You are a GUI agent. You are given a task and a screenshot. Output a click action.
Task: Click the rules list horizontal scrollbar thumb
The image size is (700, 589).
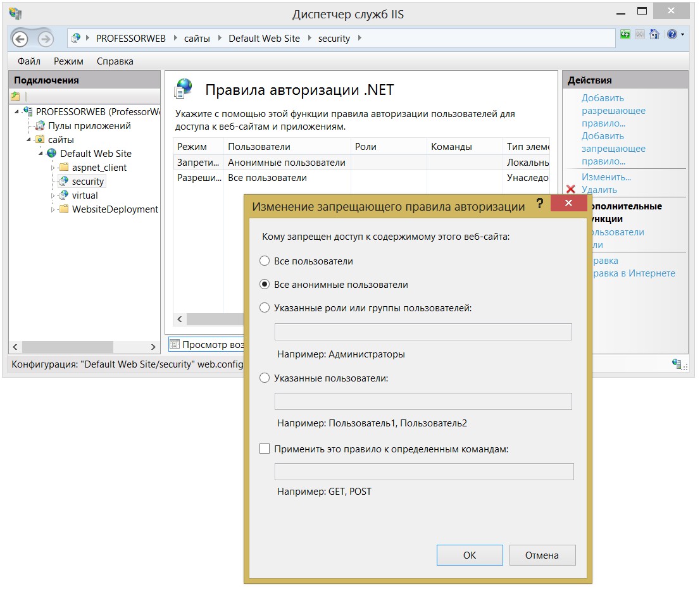pyautogui.click(x=215, y=319)
